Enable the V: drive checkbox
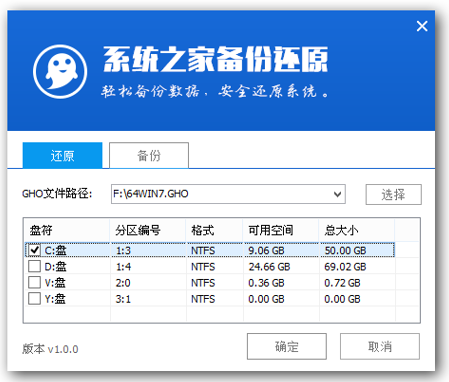 tap(34, 282)
